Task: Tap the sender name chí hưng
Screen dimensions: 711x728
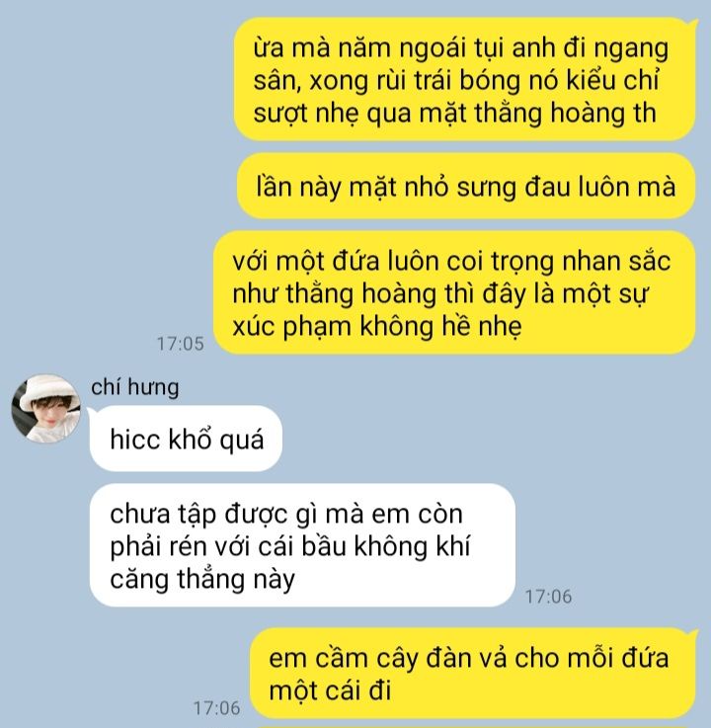Action: point(134,387)
